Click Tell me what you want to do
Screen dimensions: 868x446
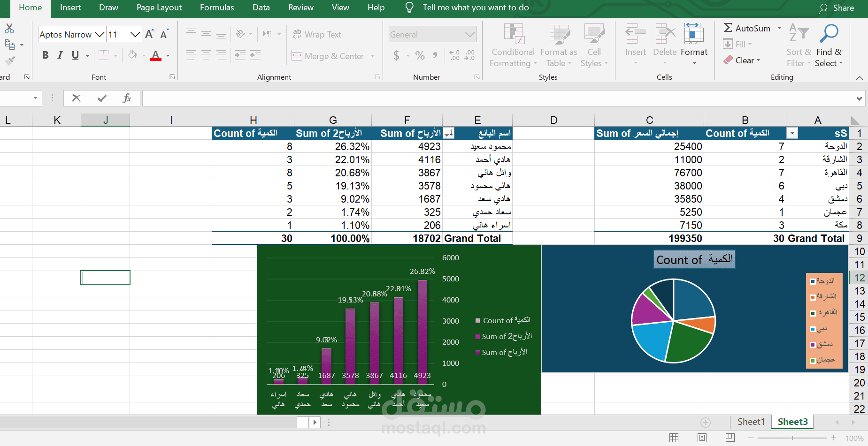(476, 8)
